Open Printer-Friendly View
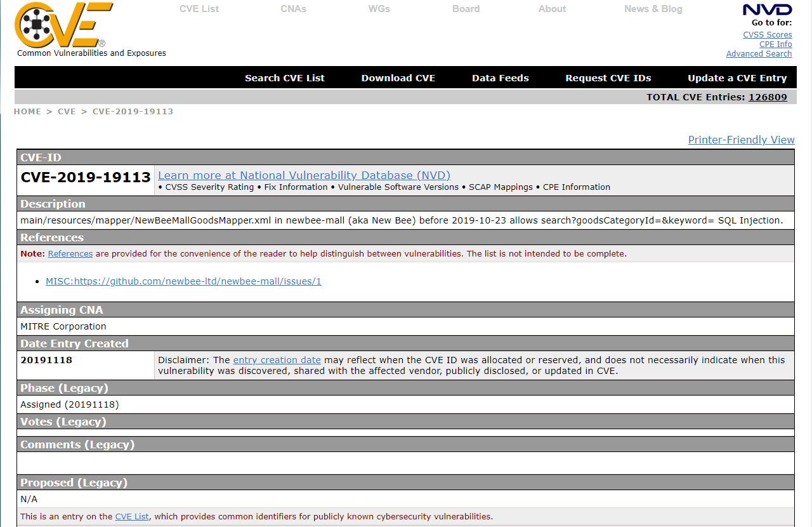The height and width of the screenshot is (527, 812). (742, 140)
